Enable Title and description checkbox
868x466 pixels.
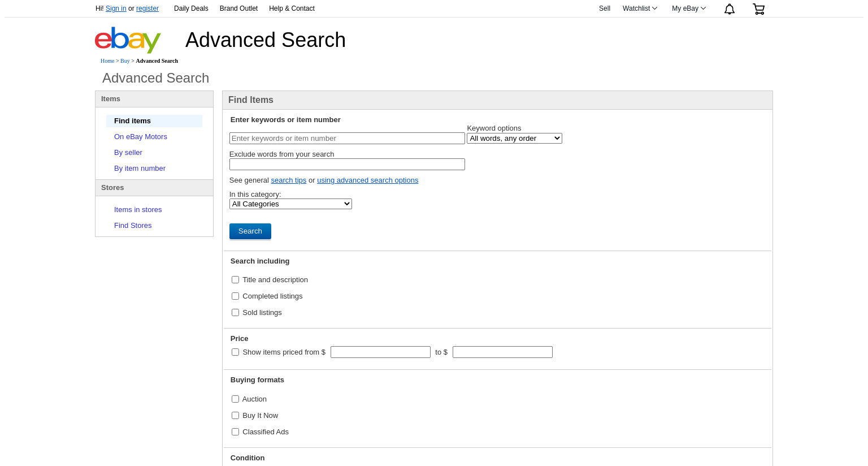236,280
